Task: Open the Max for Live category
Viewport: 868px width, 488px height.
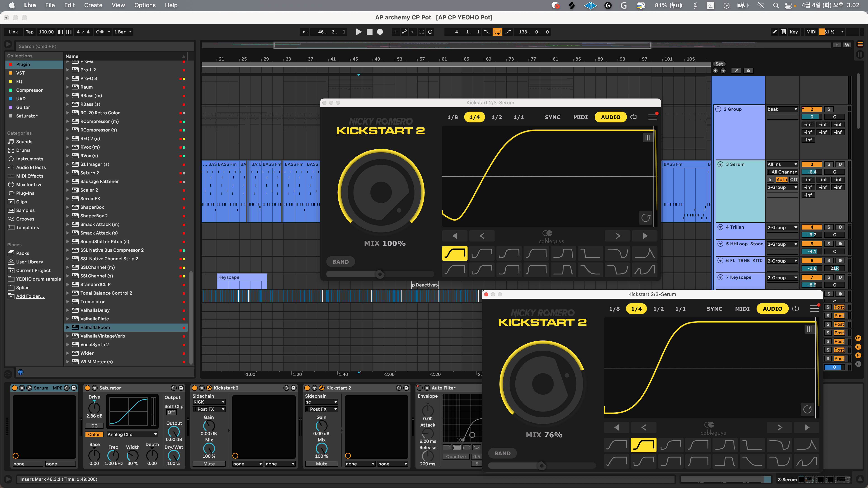Action: click(x=29, y=185)
